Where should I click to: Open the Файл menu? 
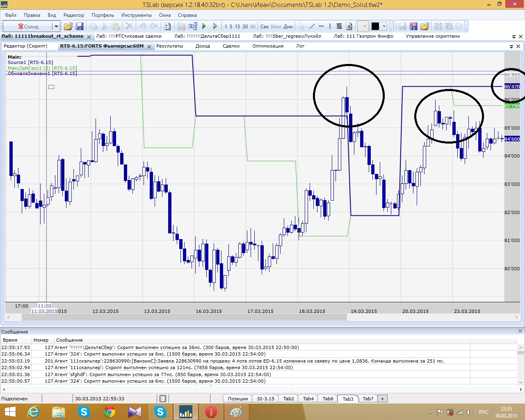11,15
